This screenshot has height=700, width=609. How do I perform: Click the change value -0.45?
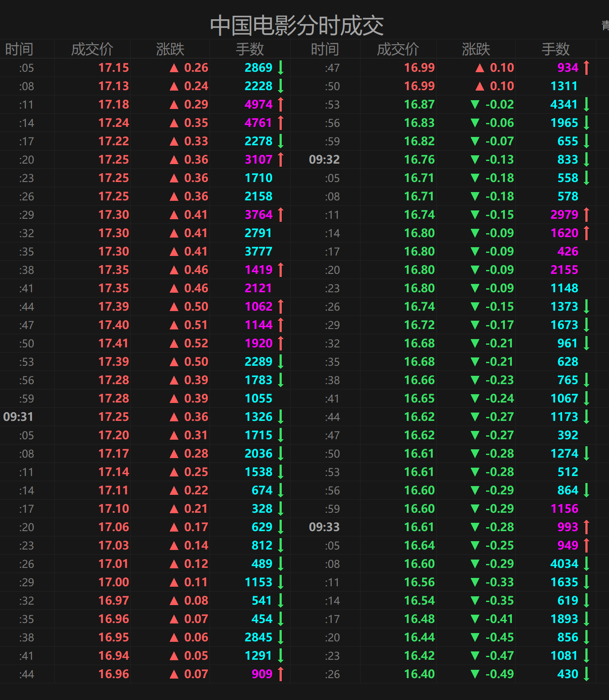click(x=500, y=637)
